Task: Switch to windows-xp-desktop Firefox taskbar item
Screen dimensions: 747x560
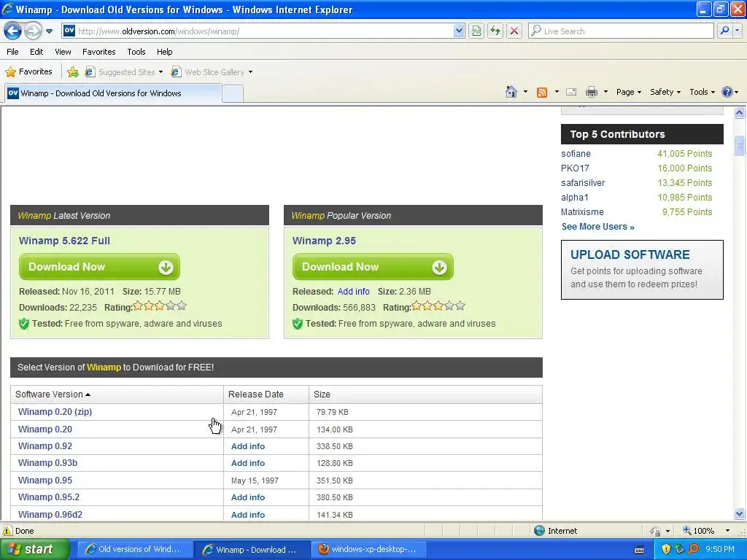Action: 369,550
